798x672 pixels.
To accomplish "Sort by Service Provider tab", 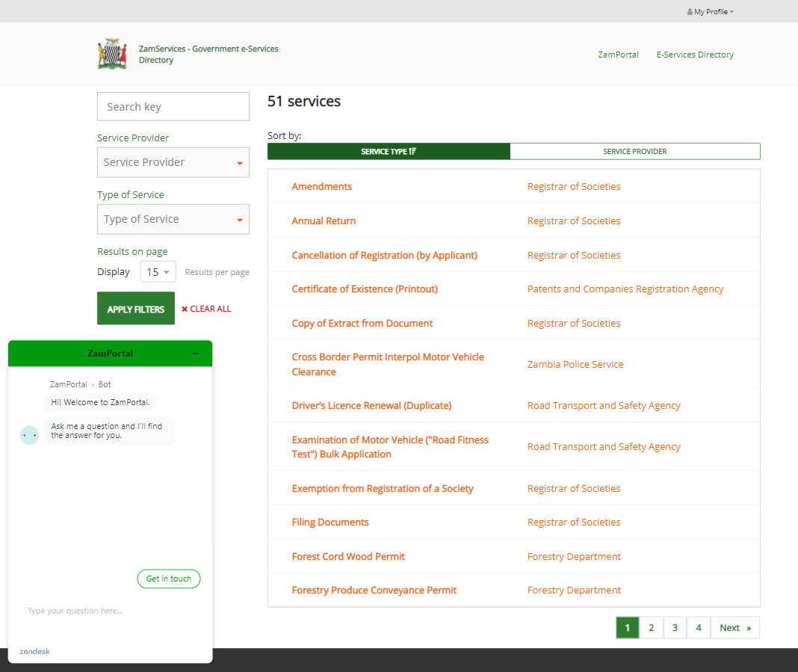I will (x=634, y=151).
